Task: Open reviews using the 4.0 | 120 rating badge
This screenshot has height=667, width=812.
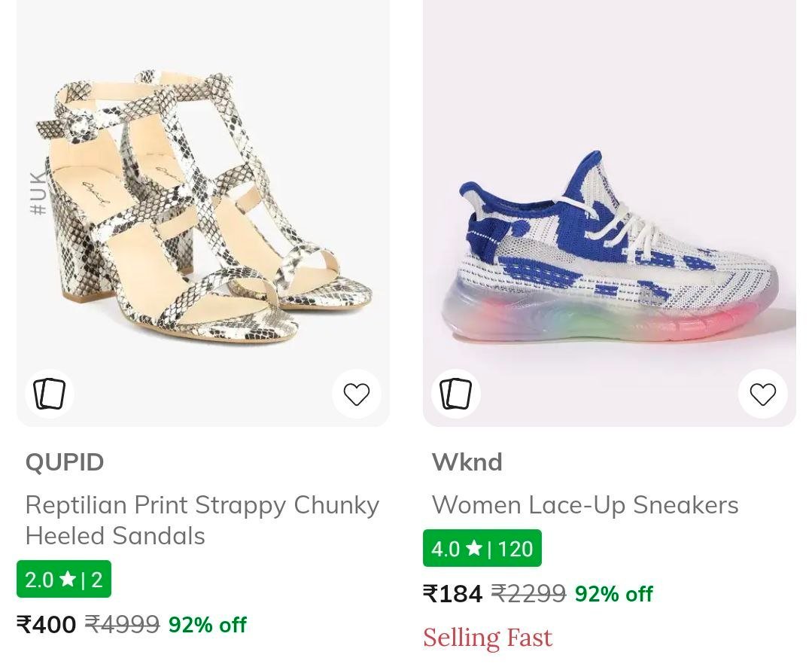Action: pos(482,549)
